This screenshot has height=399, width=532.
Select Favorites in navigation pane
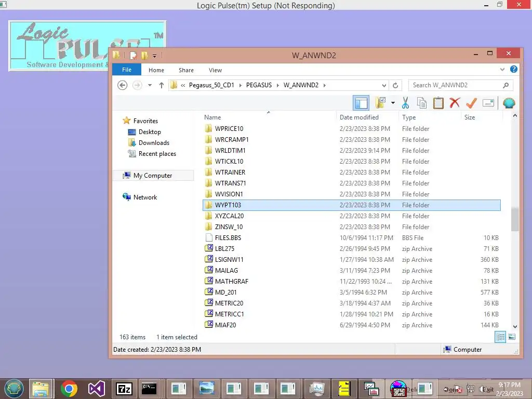[x=145, y=121]
